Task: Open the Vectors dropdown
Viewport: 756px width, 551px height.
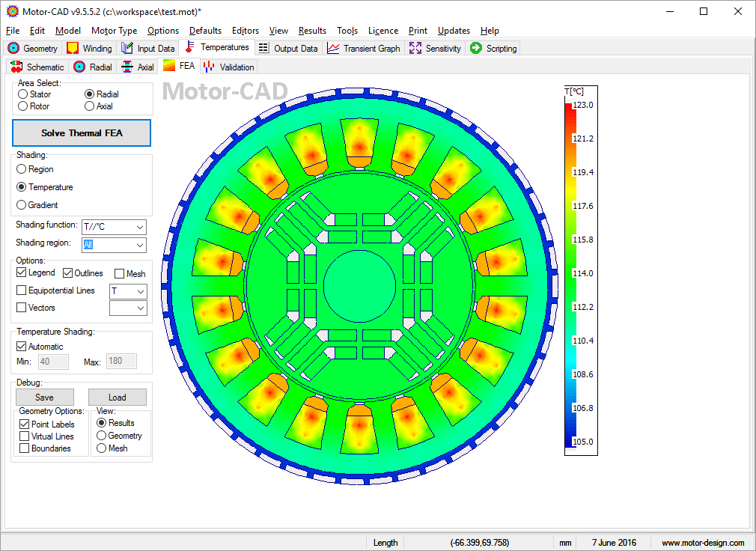Action: point(128,308)
